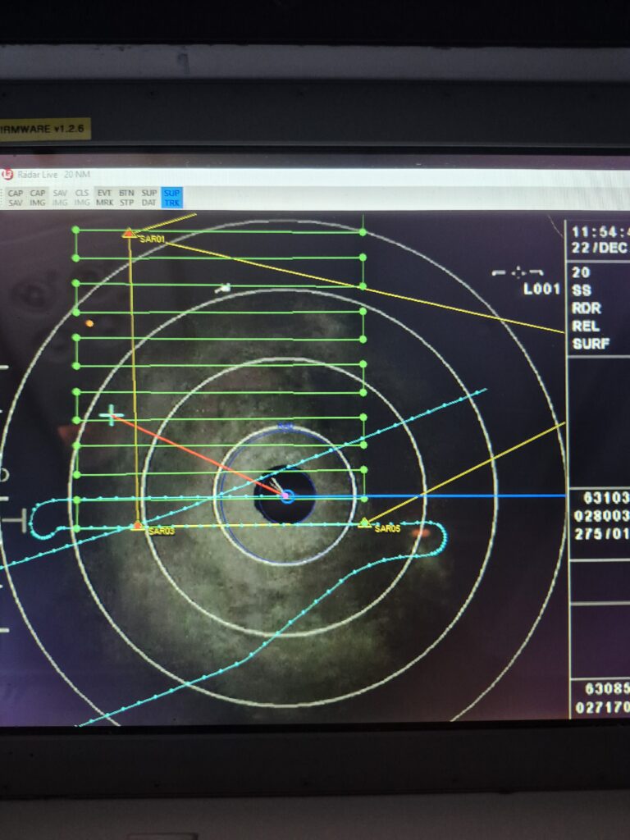Viewport: 630px width, 840px height.
Task: Click the CAP SAV toolbar button
Action: pyautogui.click(x=16, y=198)
